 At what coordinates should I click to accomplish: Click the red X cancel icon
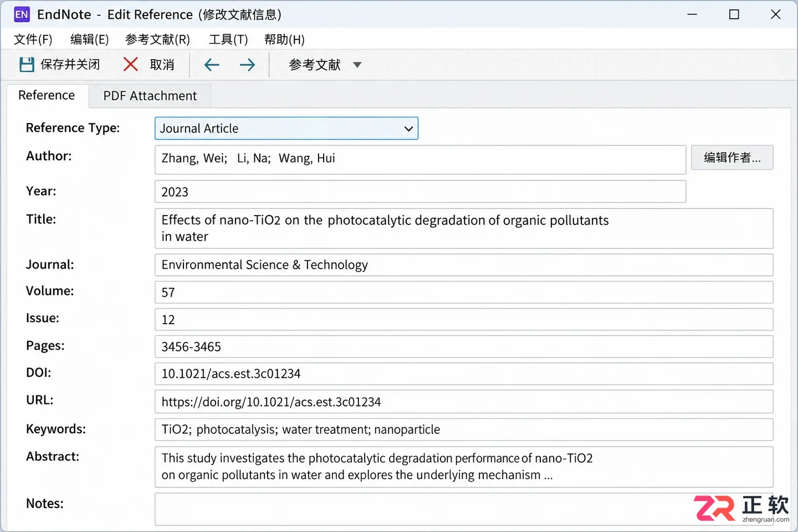click(x=131, y=64)
